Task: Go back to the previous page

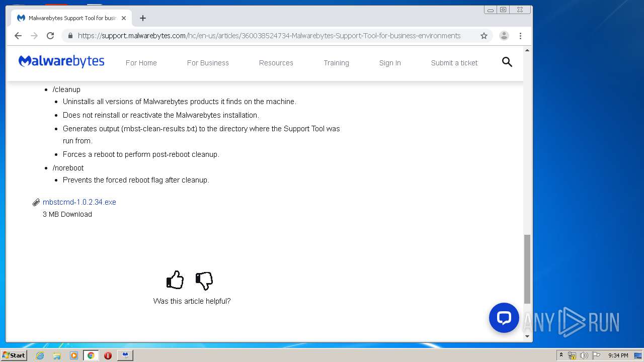Action: coord(18,36)
